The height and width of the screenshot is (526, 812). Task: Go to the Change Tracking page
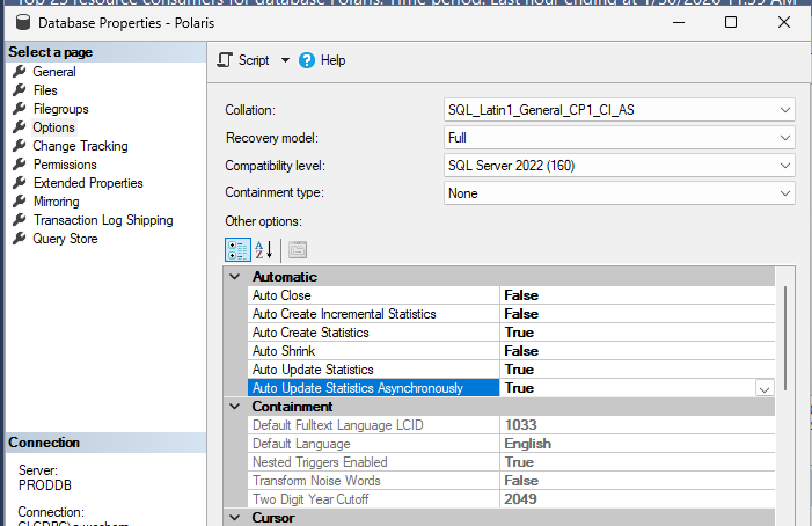coord(80,146)
